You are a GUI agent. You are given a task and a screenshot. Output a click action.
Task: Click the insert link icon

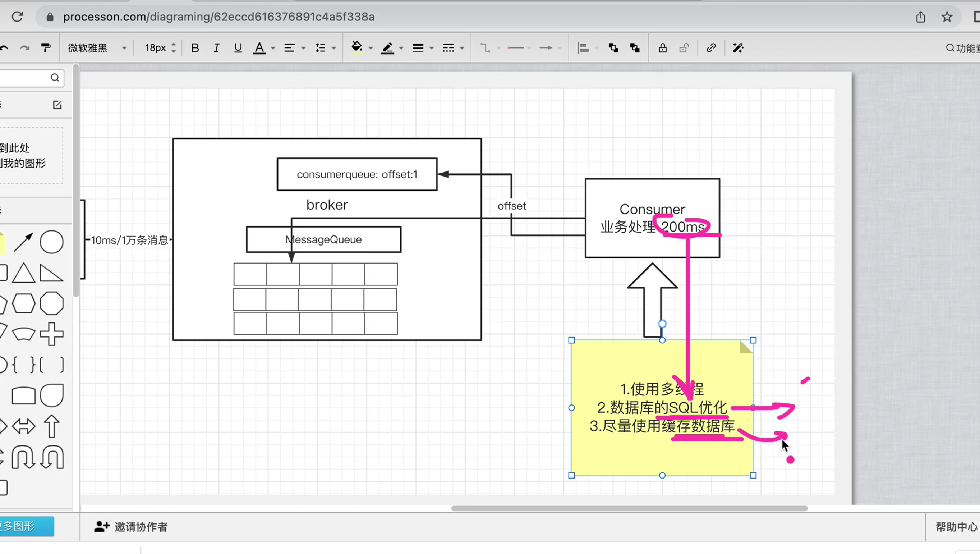tap(710, 48)
